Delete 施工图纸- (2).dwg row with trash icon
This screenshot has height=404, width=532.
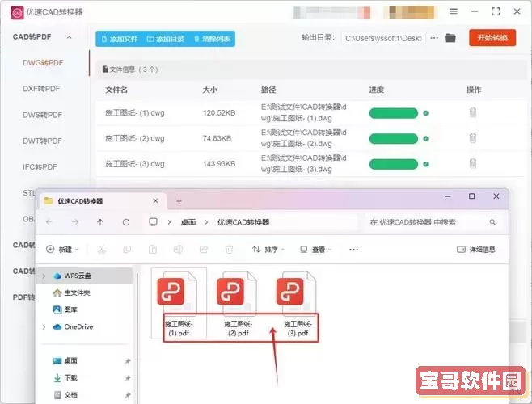point(473,138)
